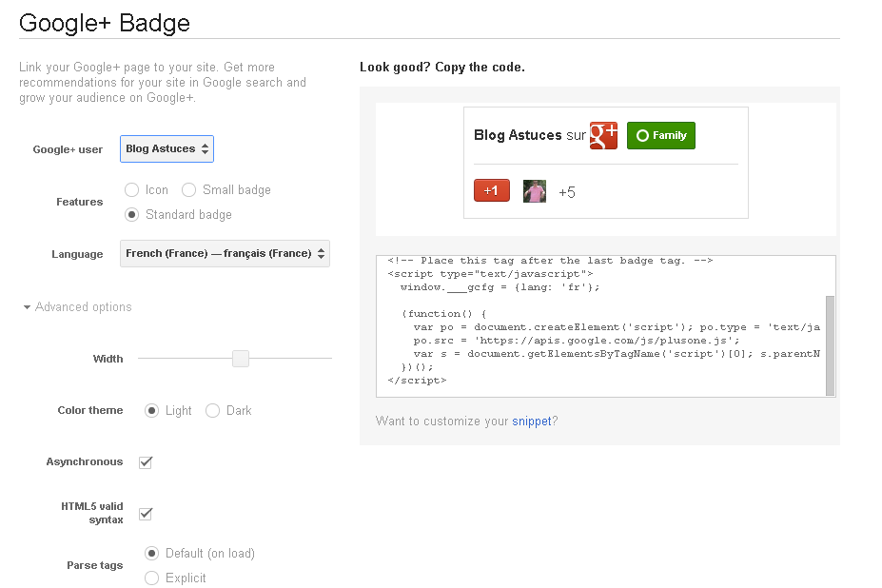Select Default (on load) parse tags option
Viewport: 882px width, 588px height.
click(x=152, y=553)
